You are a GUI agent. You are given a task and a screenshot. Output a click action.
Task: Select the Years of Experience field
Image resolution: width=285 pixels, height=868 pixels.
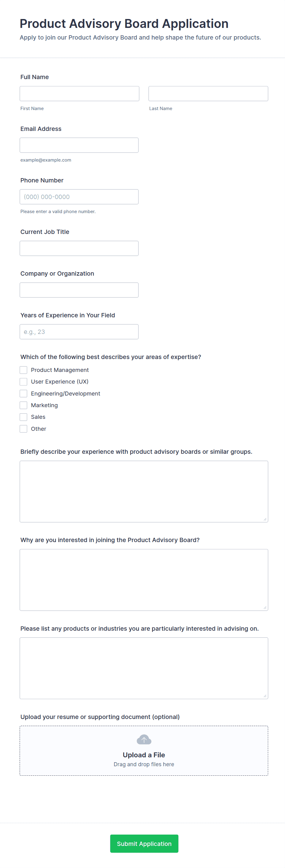point(79,332)
